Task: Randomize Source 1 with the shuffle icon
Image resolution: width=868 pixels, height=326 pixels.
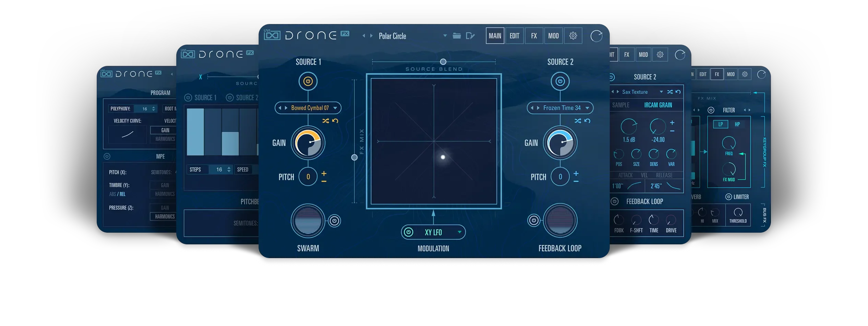Action: pyautogui.click(x=325, y=121)
